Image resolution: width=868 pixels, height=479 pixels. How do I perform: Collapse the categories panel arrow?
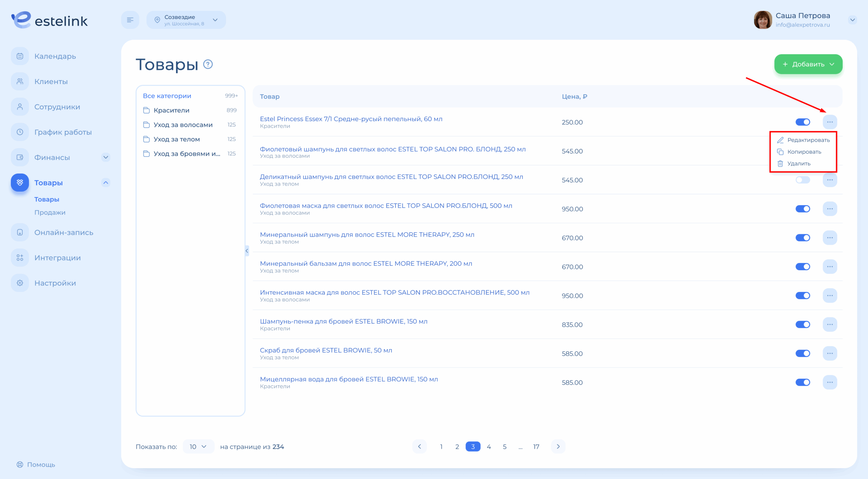(247, 251)
